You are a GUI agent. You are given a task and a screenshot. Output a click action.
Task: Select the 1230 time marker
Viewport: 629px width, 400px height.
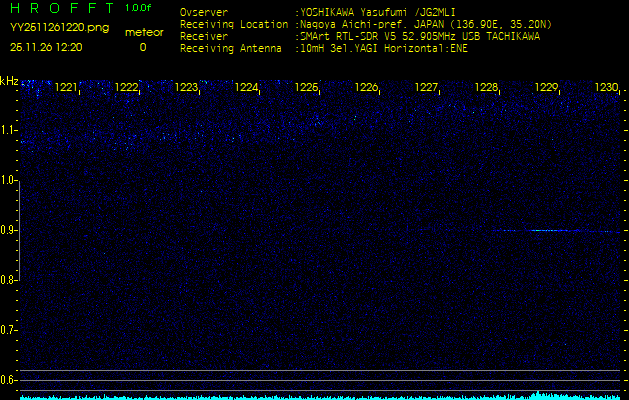click(606, 88)
